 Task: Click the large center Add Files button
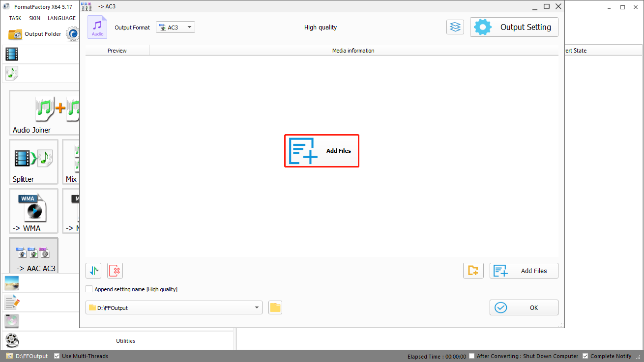pyautogui.click(x=322, y=151)
